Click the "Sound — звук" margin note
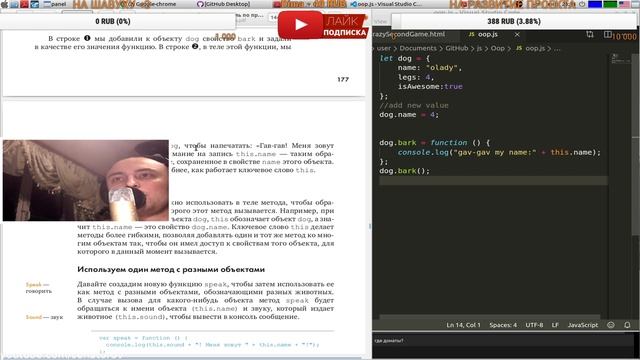640x360 pixels. (44, 317)
